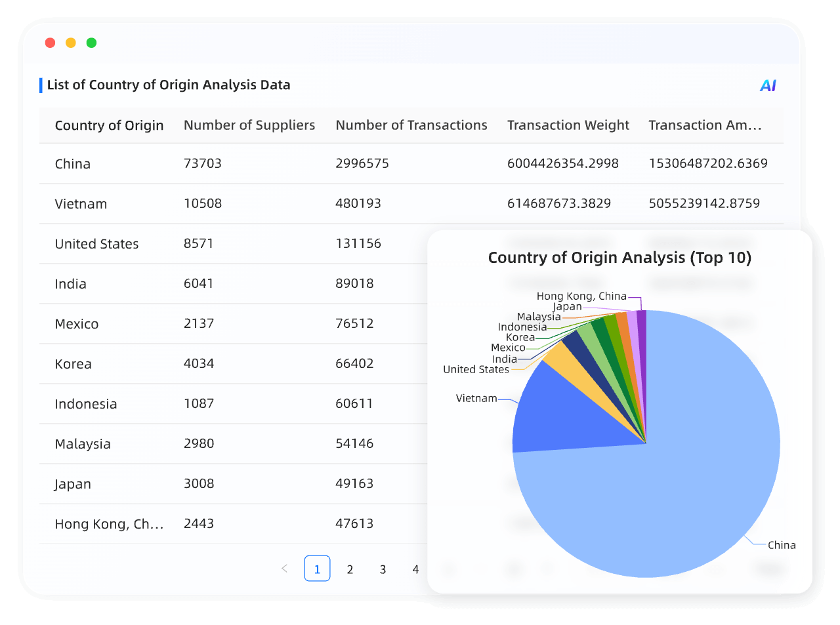Click the green zoom button in the window controls
Viewport: 840px width, 625px height.
coord(91,42)
